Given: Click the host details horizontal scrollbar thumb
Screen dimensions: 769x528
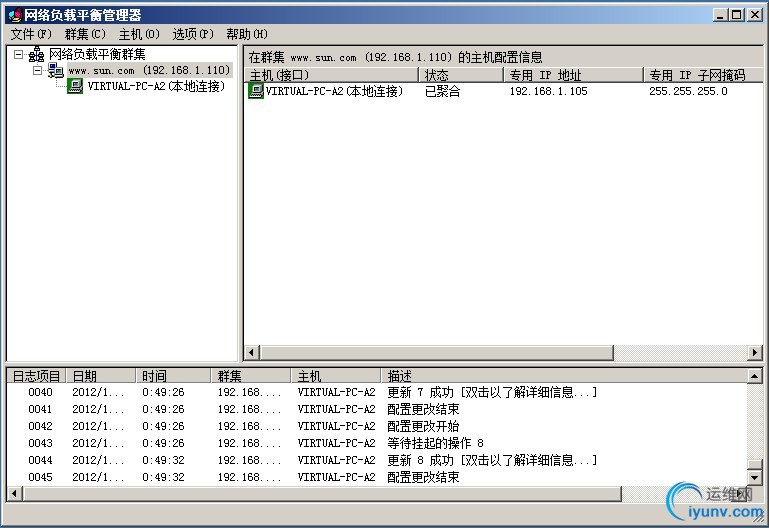Looking at the screenshot, I should (x=436, y=352).
